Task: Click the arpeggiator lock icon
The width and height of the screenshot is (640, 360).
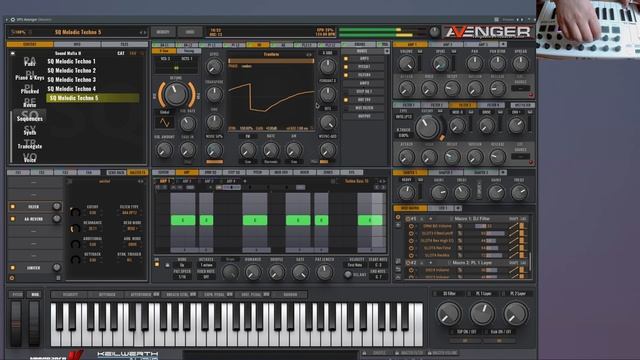Action: tap(167, 265)
